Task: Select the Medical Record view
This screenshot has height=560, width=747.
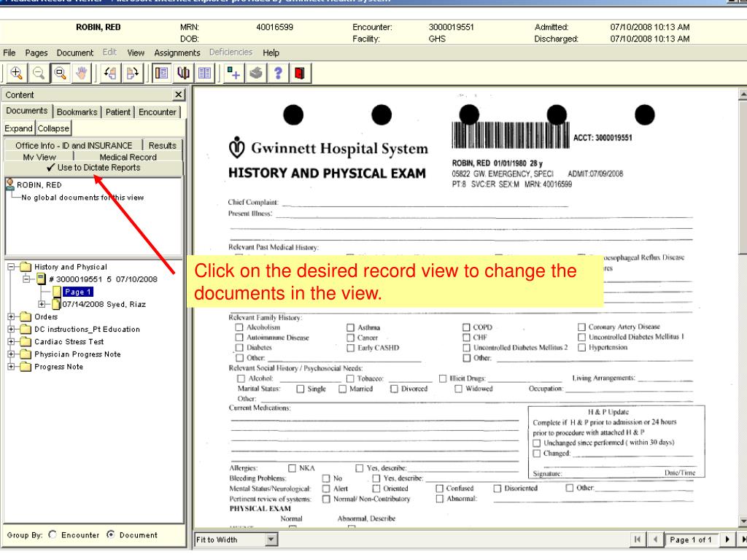Action: pos(128,157)
